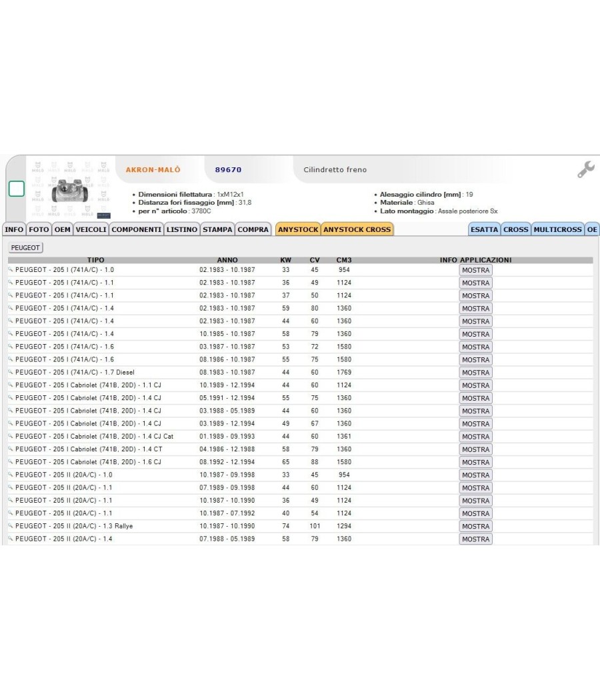Click magnifier icon for 1.3 Rallye row
600x700 pixels.
(x=10, y=526)
